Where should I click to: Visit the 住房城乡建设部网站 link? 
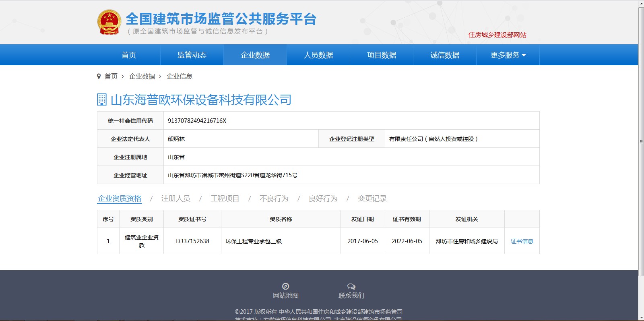point(497,35)
